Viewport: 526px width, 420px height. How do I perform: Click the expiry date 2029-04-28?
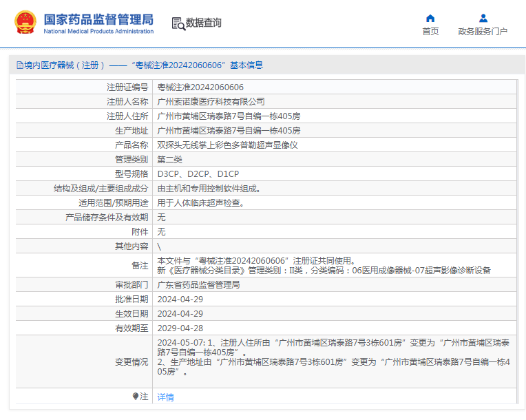click(x=180, y=328)
